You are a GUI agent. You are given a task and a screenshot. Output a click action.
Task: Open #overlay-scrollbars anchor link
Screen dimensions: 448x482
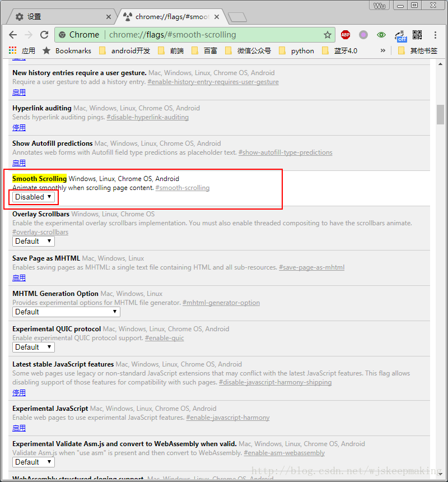40,233
